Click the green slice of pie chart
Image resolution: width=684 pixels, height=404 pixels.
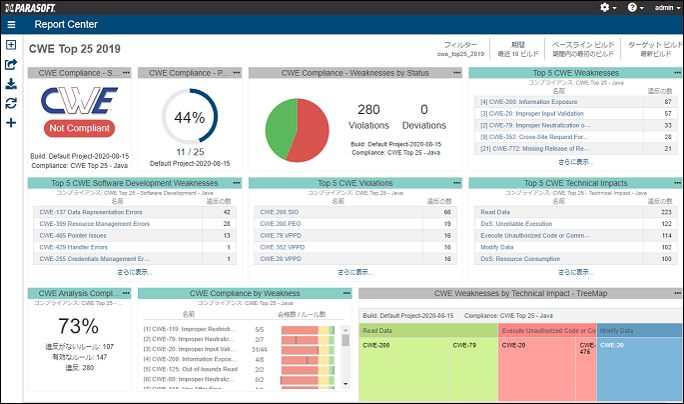coord(280,129)
